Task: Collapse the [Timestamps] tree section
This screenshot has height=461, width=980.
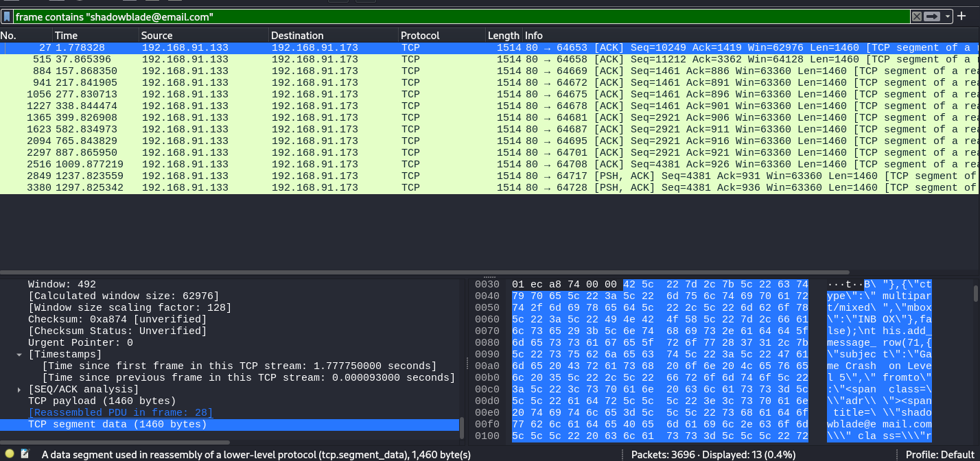Action: [x=19, y=355]
